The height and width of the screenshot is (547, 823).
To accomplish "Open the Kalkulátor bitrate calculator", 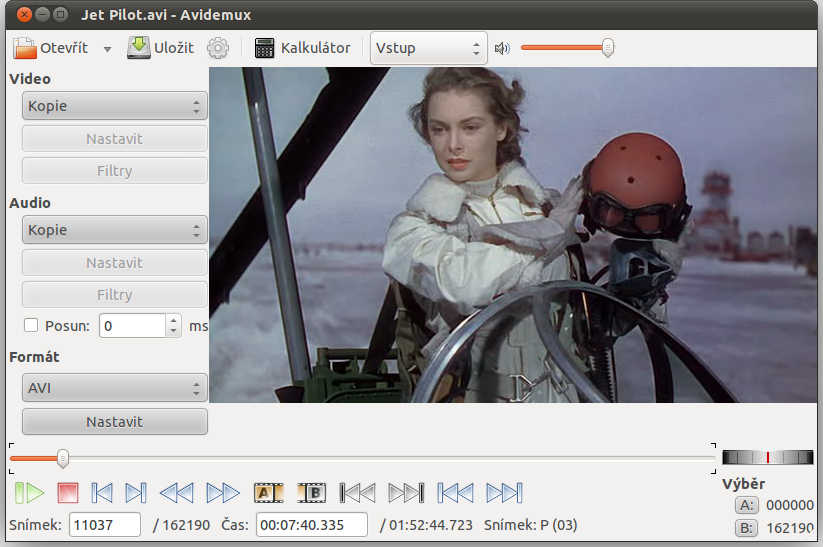I will (303, 48).
